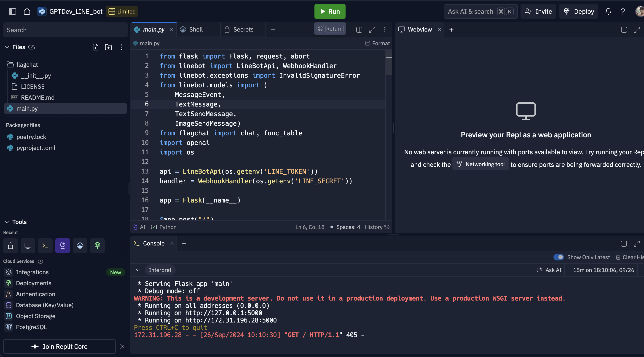Open the Console tool in Recent
The image size is (644, 357).
(45, 245)
